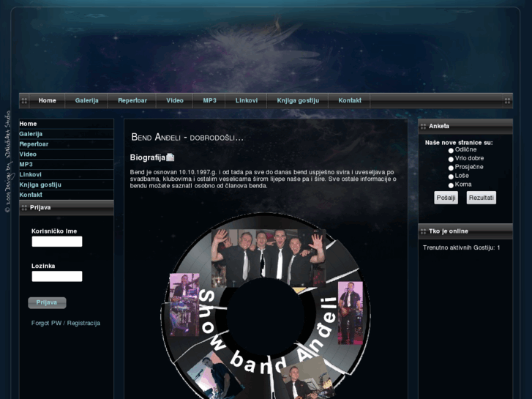Select the Odlične poll option

coord(451,150)
